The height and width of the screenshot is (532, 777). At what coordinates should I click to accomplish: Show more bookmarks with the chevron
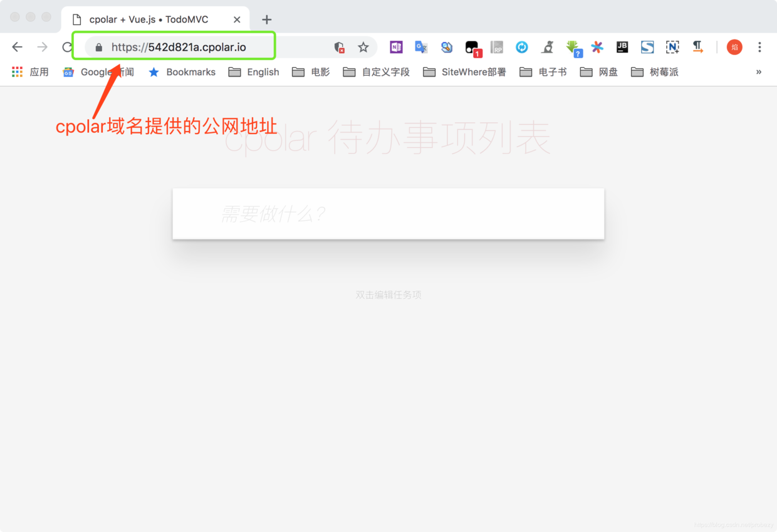[759, 72]
